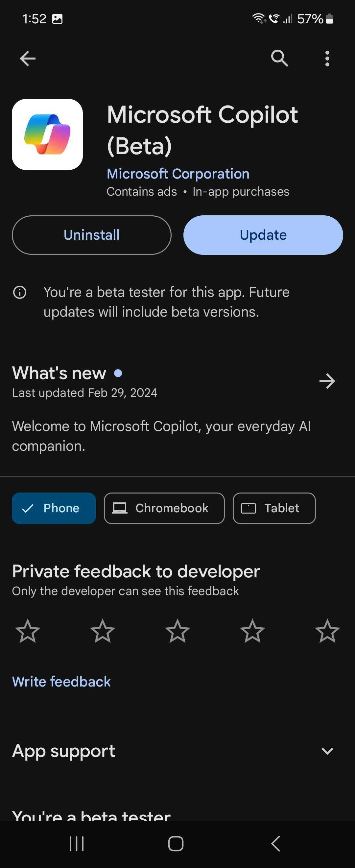Image resolution: width=355 pixels, height=868 pixels.
Task: Rate five stars in feedback
Action: click(x=327, y=631)
